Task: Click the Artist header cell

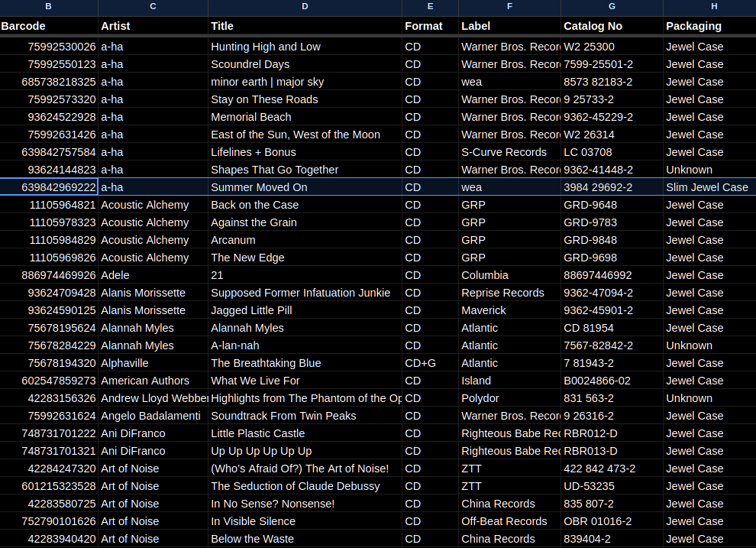Action: click(x=153, y=26)
